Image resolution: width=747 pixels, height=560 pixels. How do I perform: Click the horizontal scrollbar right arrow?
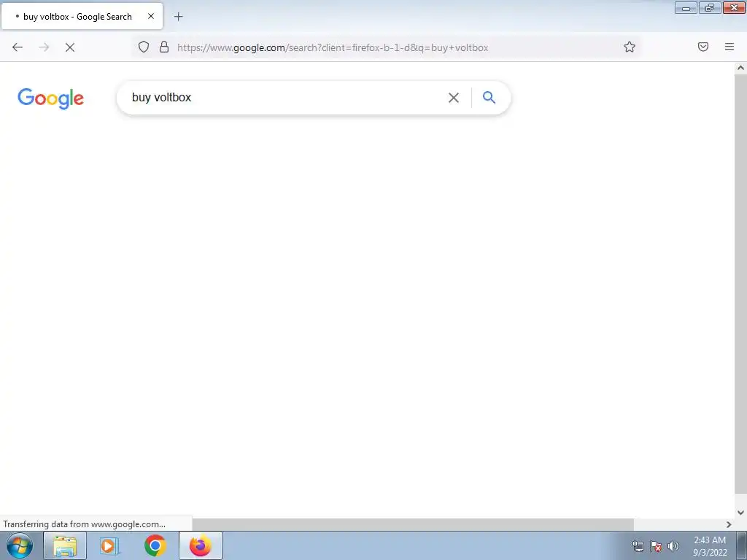coord(729,524)
